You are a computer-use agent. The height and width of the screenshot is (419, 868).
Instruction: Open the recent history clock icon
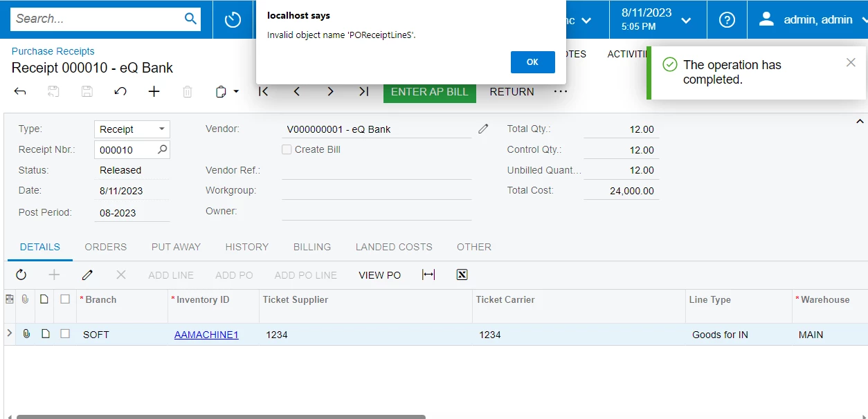(233, 20)
